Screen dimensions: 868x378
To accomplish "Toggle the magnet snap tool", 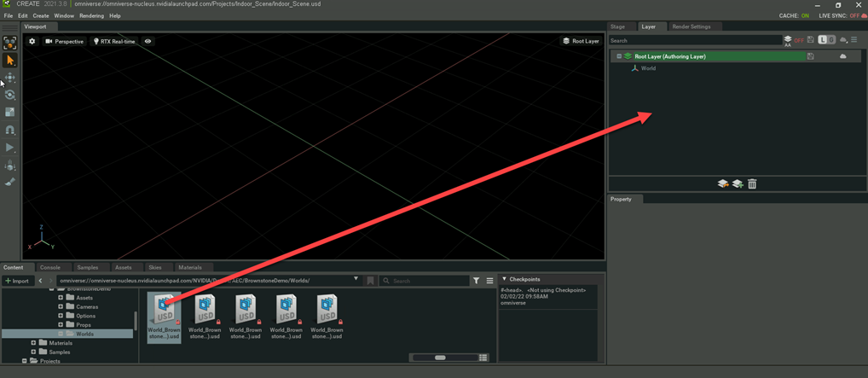I will point(10,131).
